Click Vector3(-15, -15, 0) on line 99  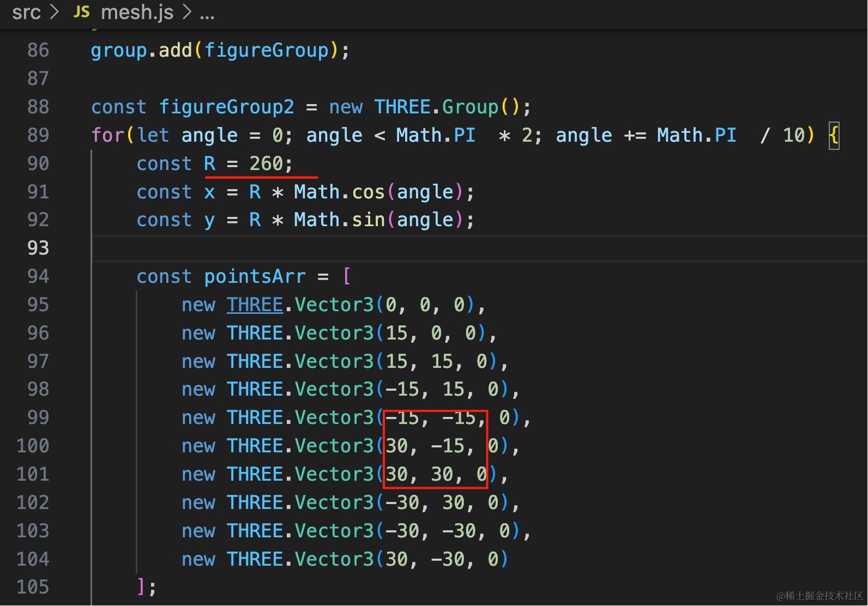pos(408,417)
